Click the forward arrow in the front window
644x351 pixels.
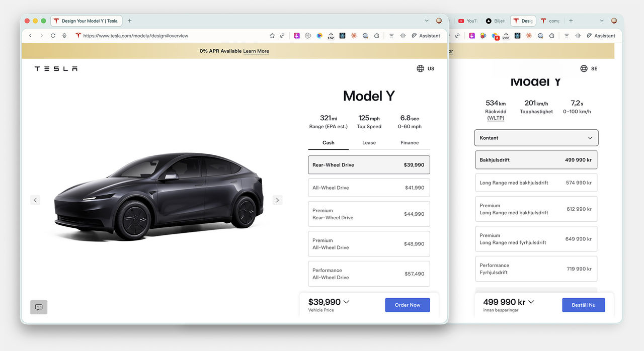coord(41,36)
